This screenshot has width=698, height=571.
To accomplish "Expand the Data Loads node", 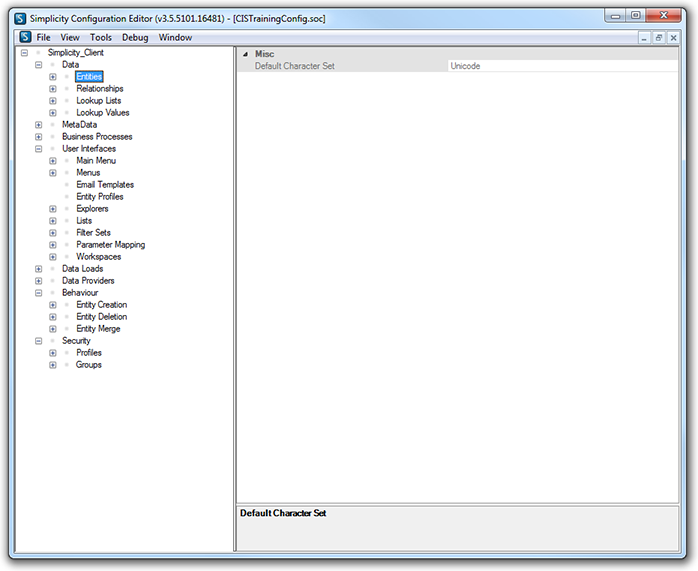I will coord(39,269).
